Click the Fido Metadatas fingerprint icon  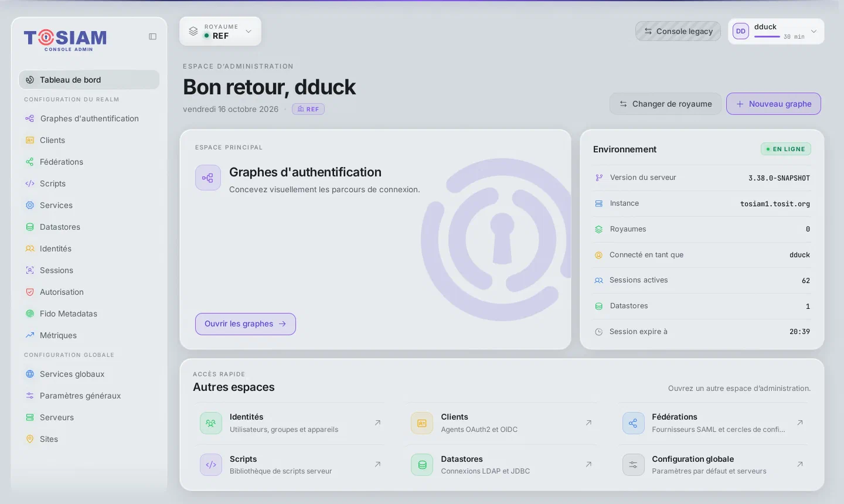point(30,314)
